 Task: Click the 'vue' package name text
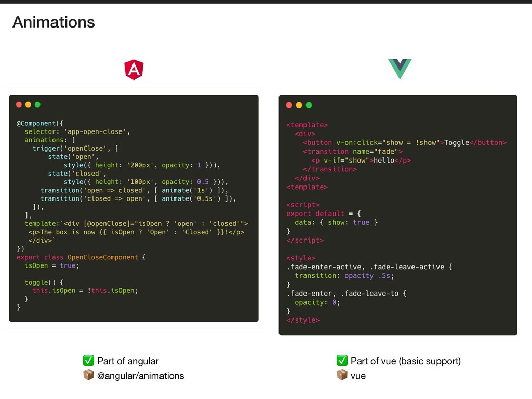358,376
